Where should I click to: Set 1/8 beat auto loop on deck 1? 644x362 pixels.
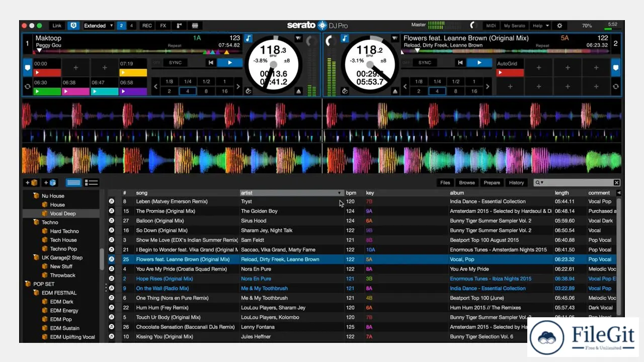169,81
